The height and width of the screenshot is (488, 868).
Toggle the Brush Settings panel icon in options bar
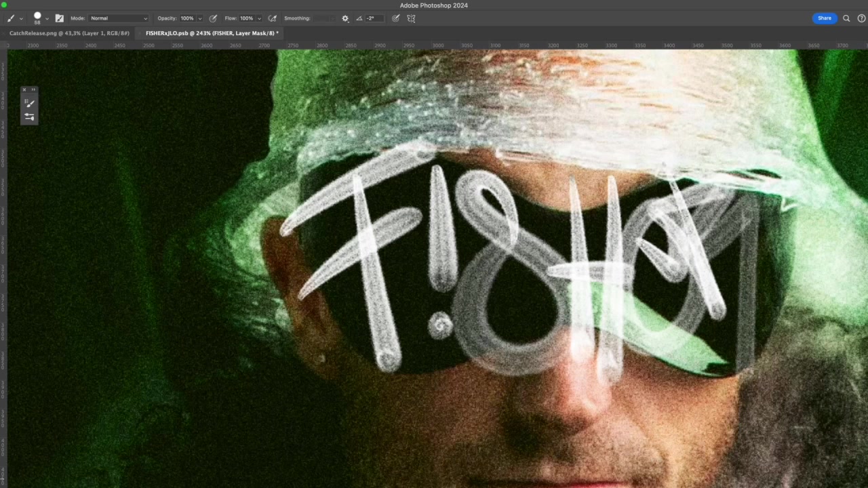[x=59, y=18]
